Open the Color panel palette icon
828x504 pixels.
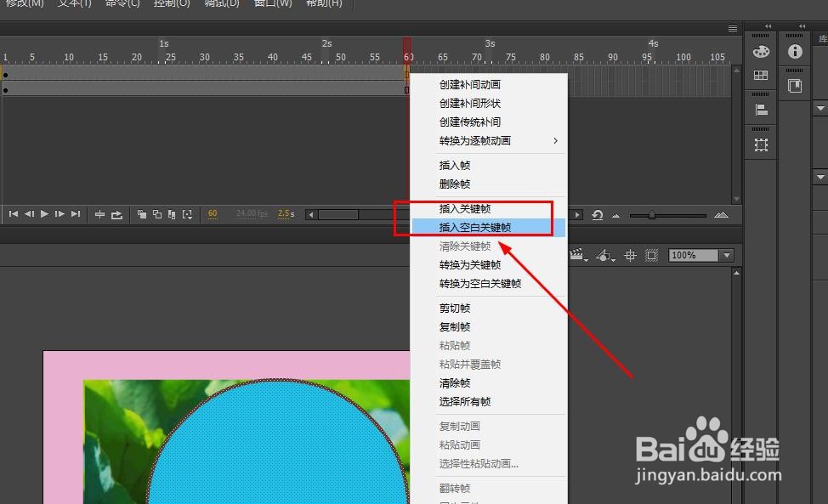pyautogui.click(x=760, y=52)
